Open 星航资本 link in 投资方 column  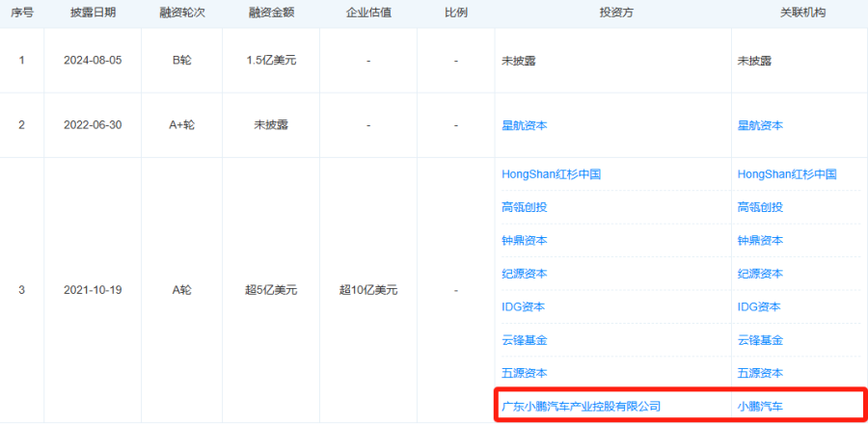[525, 125]
